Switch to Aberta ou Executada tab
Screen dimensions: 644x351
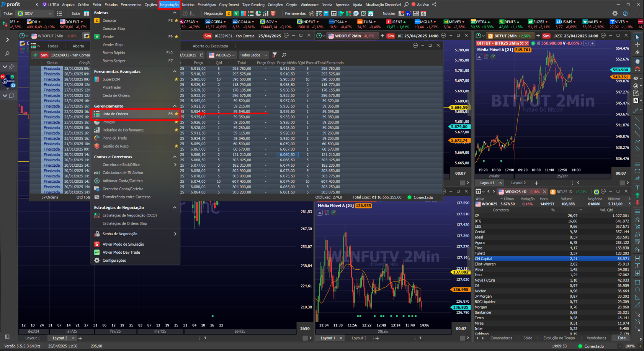pyautogui.click(x=210, y=46)
